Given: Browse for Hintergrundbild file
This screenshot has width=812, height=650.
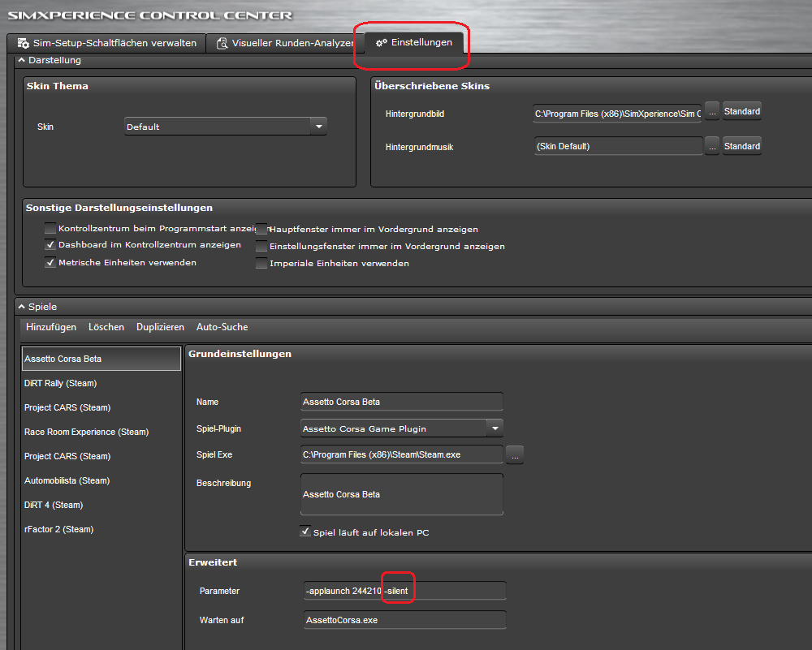Looking at the screenshot, I should click(x=712, y=112).
